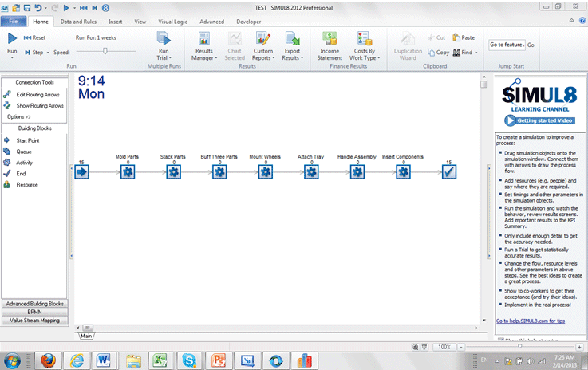Click the large Run play icon
Viewport: 588px width, 370px height.
(12, 38)
